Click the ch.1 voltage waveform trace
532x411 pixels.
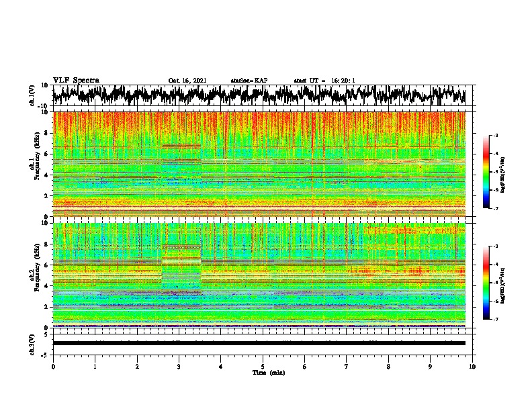tap(259, 95)
